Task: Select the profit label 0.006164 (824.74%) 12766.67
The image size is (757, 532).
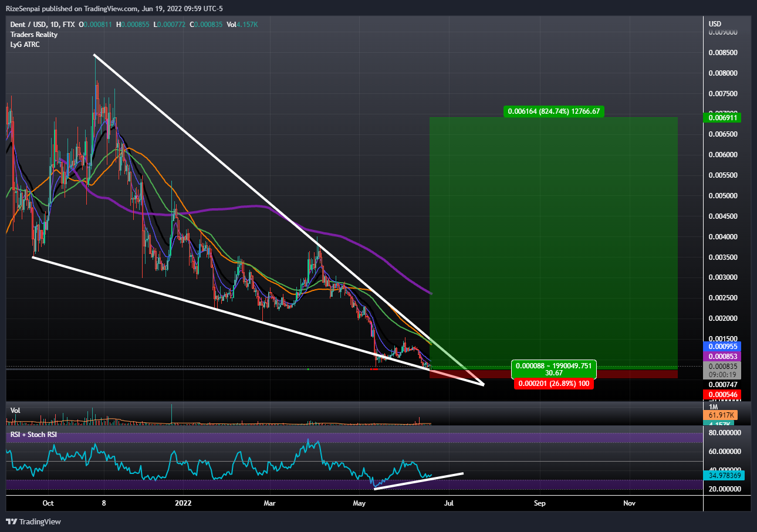Action: (554, 111)
